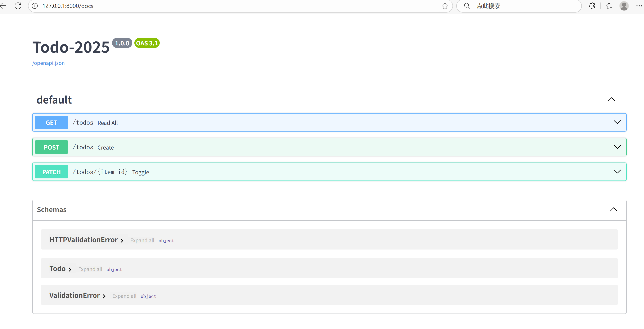644x329 pixels.
Task: Click the POST method badge
Action: [x=51, y=147]
